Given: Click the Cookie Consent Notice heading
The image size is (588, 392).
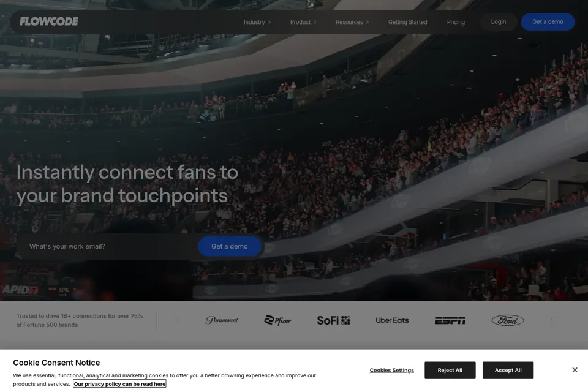Looking at the screenshot, I should click(56, 363).
